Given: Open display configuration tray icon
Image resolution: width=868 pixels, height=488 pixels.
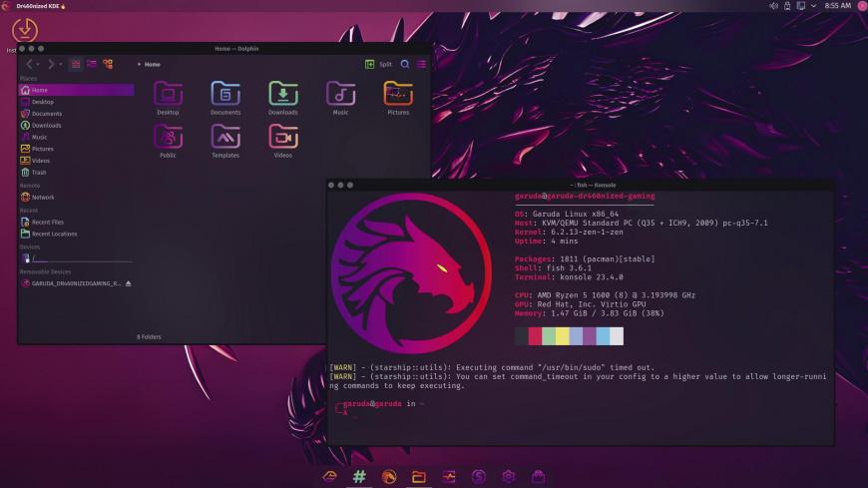Looking at the screenshot, I should tap(800, 6).
